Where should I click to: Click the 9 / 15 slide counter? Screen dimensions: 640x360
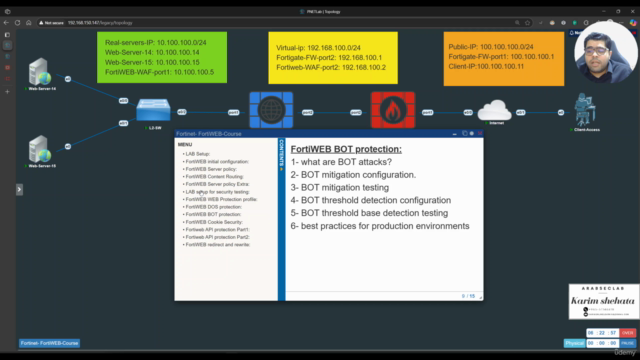468,296
